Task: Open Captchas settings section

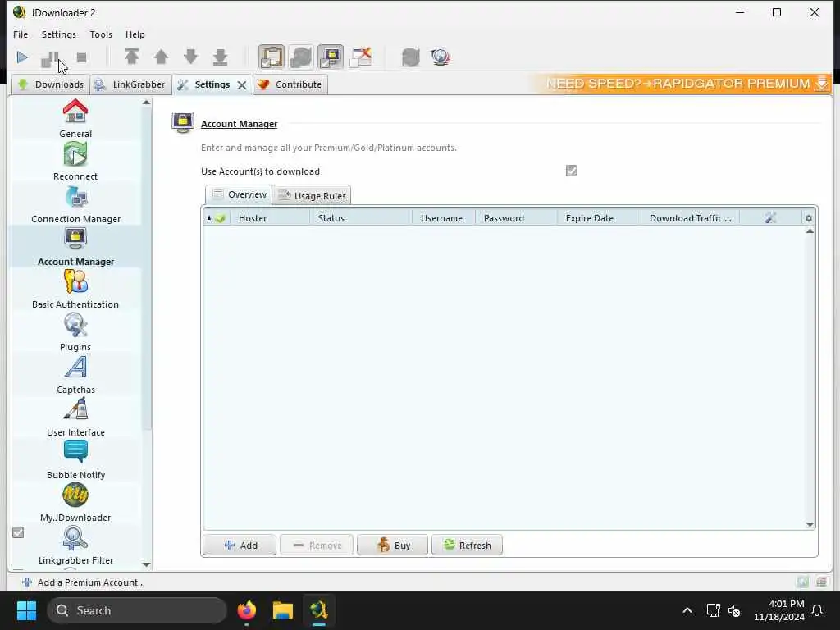Action: coord(75,375)
